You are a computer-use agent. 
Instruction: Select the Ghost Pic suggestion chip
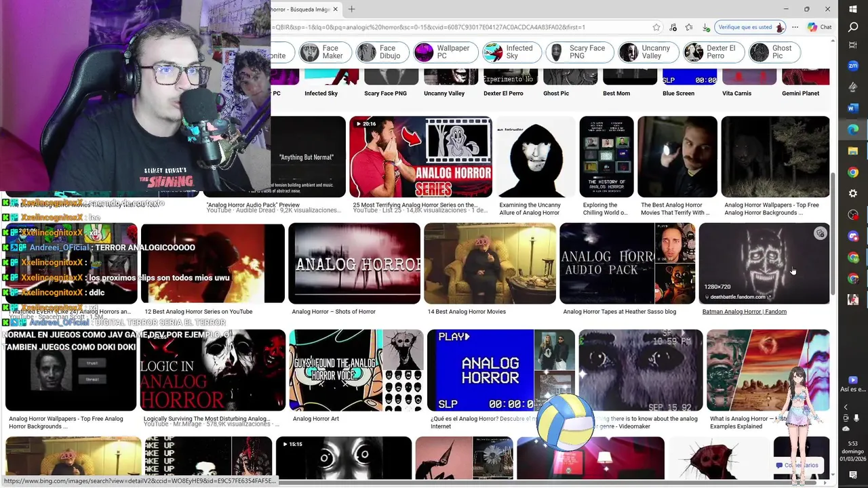point(774,52)
